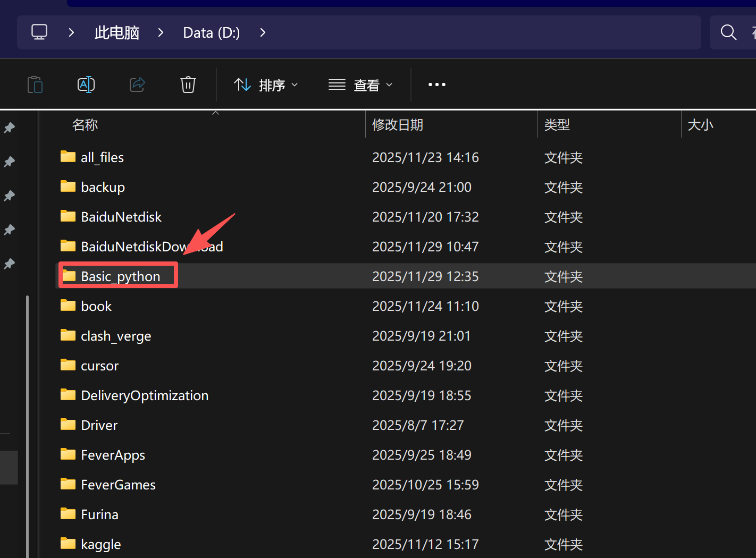
Task: Open the three-dots more options menu
Action: (x=436, y=84)
